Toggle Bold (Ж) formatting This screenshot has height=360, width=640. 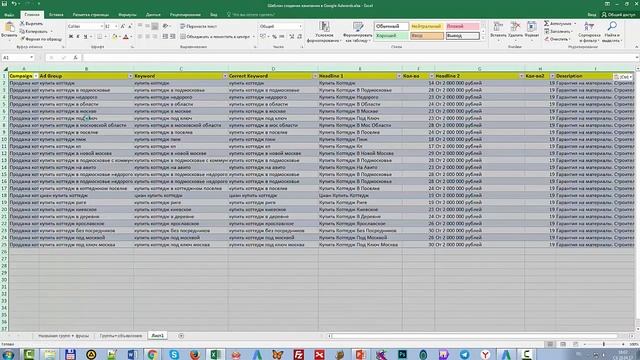click(x=71, y=37)
